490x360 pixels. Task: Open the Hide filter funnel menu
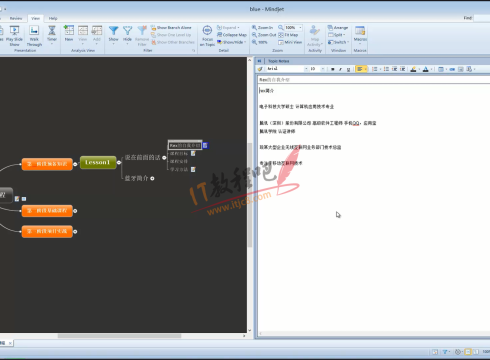tap(127, 35)
